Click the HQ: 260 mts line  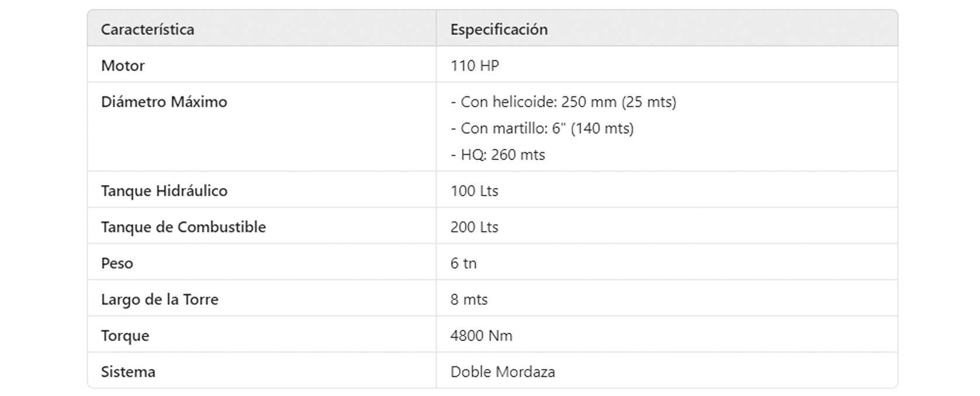pyautogui.click(x=498, y=155)
